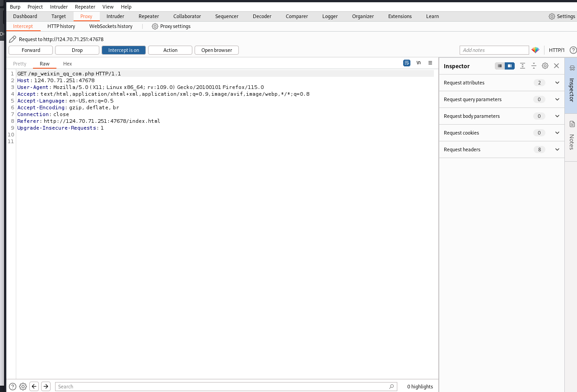This screenshot has height=392, width=577.
Task: Open the Settings gear at top right
Action: pyautogui.click(x=562, y=16)
